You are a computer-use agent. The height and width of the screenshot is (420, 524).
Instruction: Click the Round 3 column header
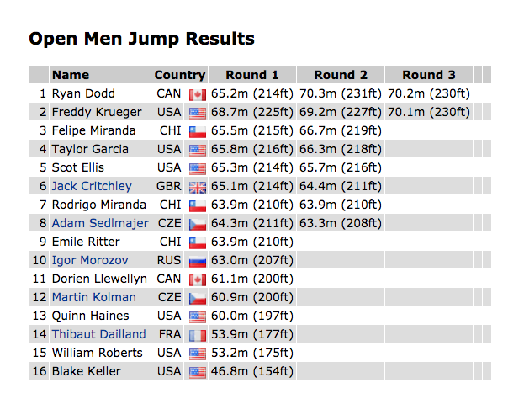429,75
